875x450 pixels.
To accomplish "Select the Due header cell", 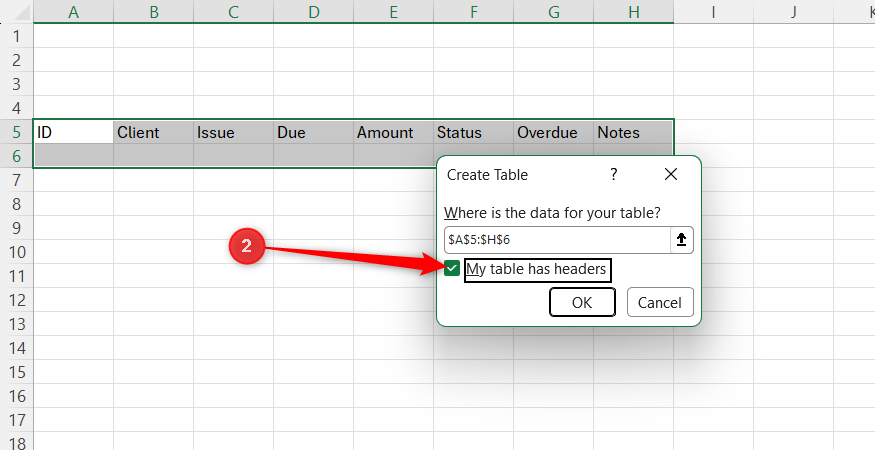I will [x=314, y=132].
